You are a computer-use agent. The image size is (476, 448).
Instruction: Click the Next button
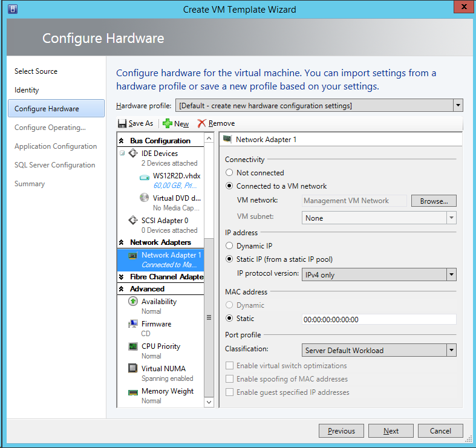391,430
